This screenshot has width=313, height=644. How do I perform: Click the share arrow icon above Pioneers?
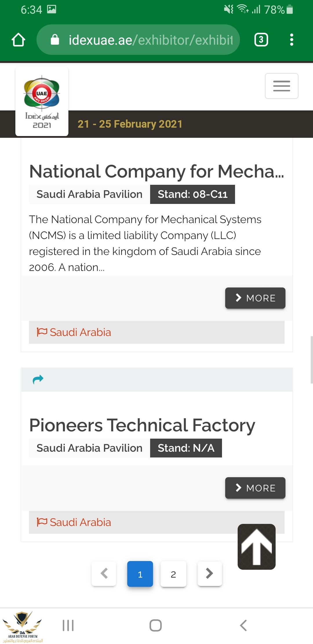[x=38, y=379]
